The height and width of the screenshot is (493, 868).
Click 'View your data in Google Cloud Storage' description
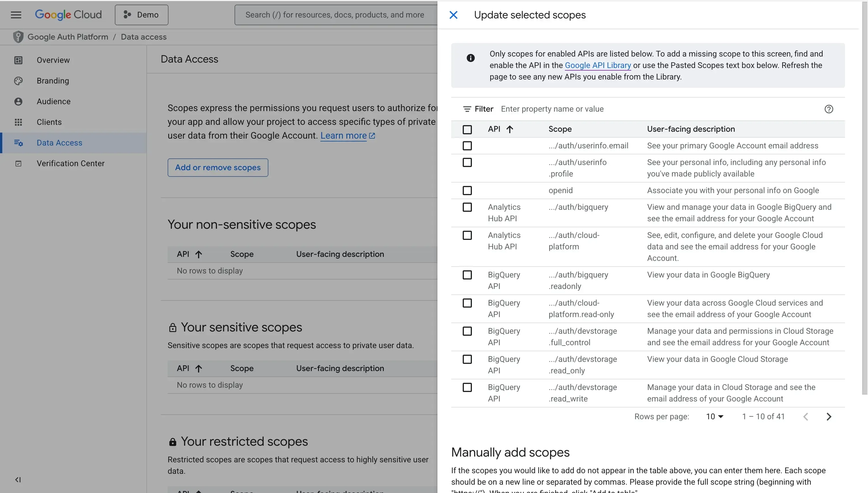[x=717, y=359]
